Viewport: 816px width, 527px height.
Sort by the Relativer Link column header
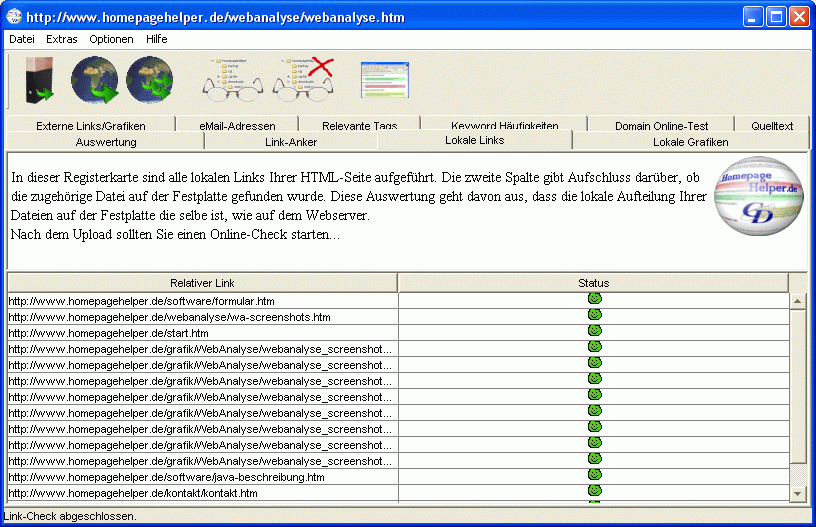(202, 283)
